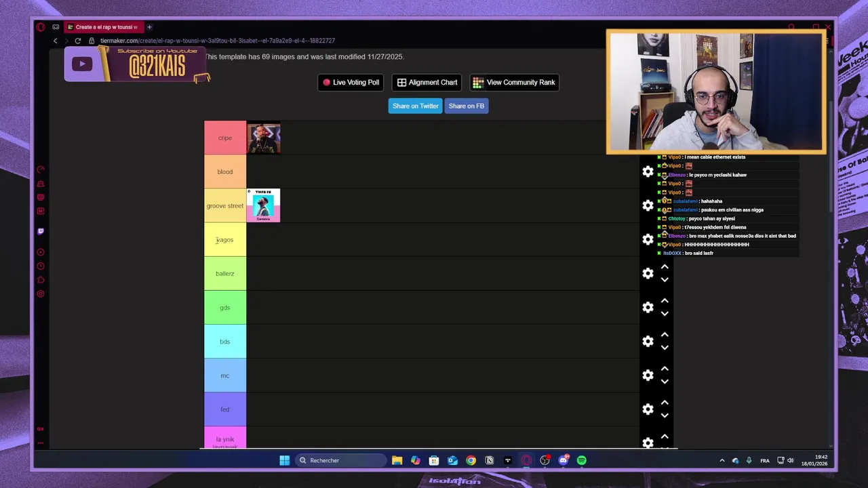Move the bds tier down
Screen dimensions: 868x488
pyautogui.click(x=665, y=347)
